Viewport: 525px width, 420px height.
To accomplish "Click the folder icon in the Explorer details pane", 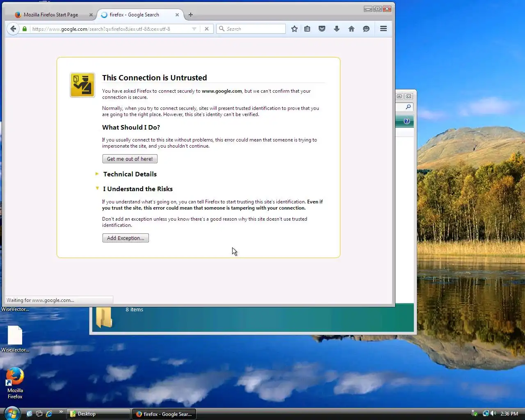I will (x=104, y=317).
